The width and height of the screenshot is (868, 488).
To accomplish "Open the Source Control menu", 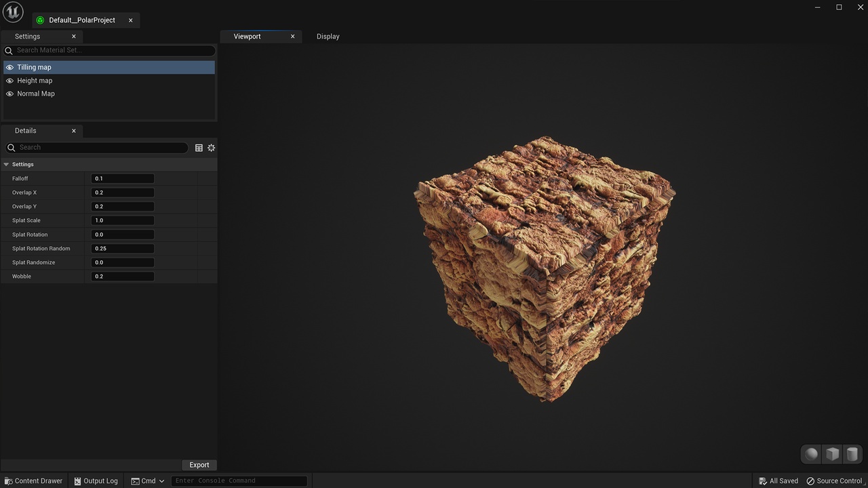I will [x=834, y=481].
